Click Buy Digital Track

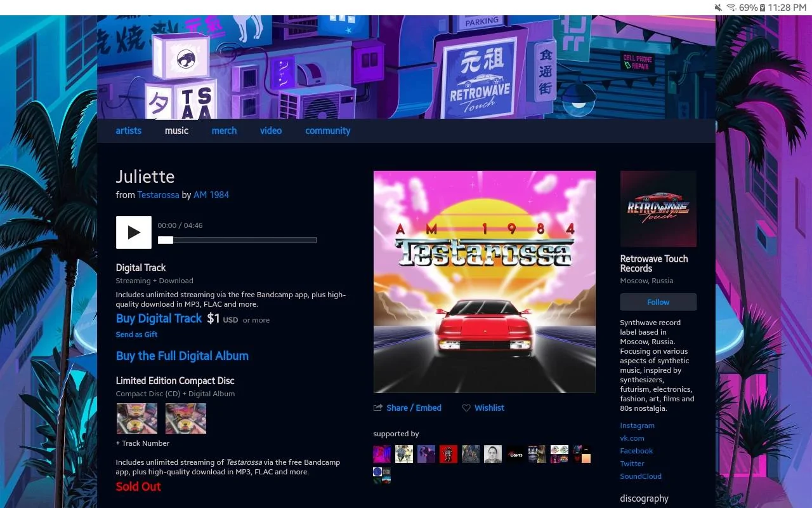[159, 319]
